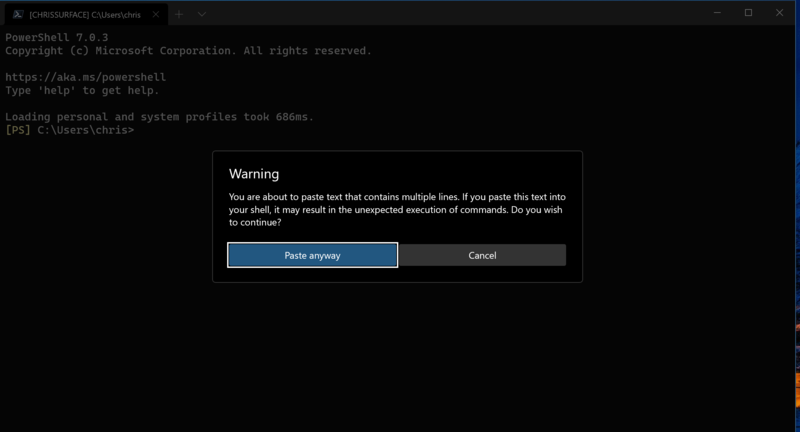Click the Microsoft Corporation copyright line

[188, 51]
